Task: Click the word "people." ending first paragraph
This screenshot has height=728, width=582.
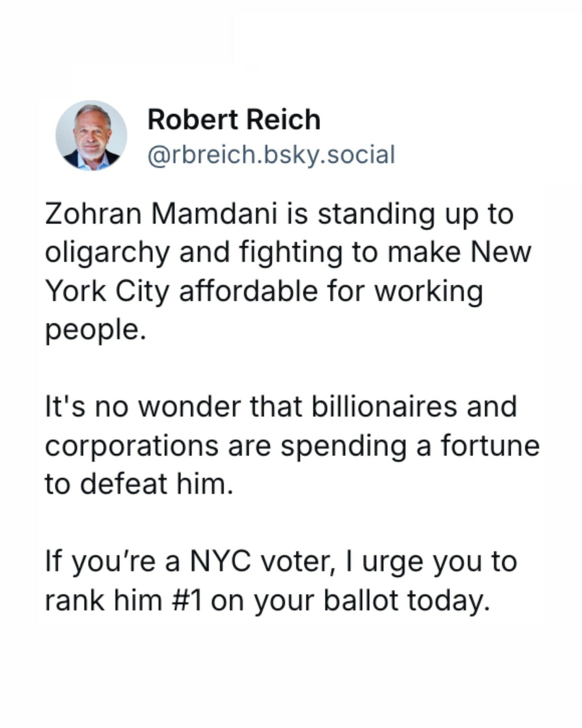Action: point(95,330)
